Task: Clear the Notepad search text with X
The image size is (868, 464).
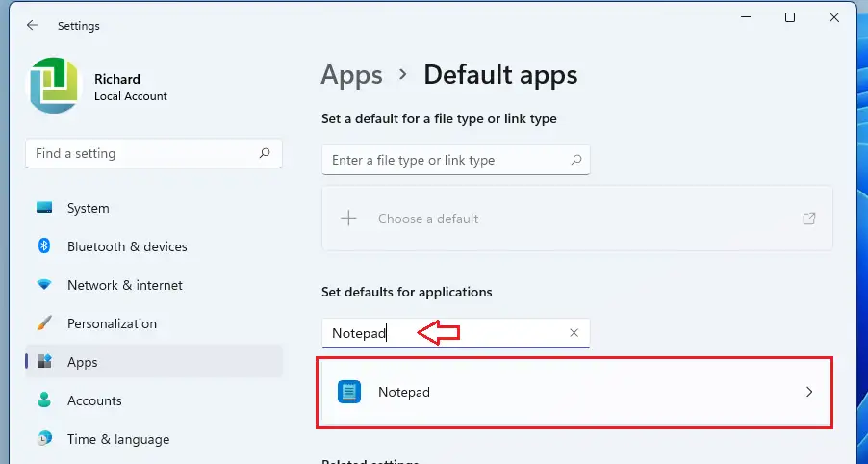Action: pos(574,333)
